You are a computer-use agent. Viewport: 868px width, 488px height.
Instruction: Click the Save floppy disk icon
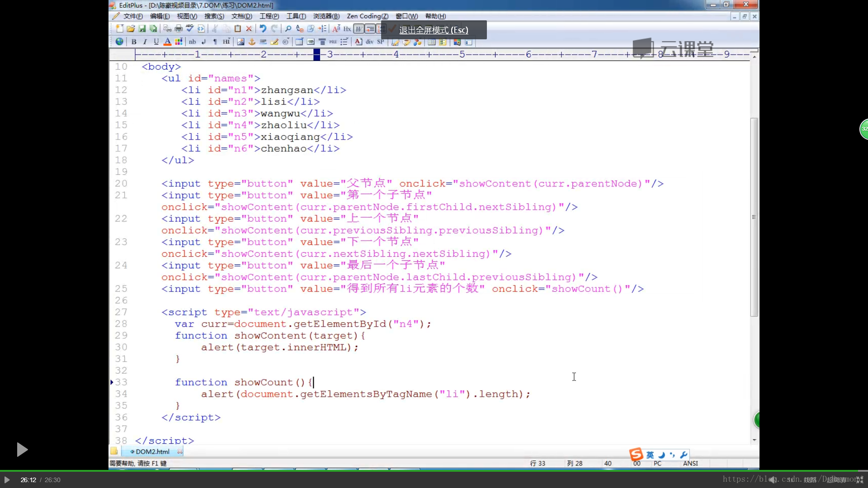[142, 28]
